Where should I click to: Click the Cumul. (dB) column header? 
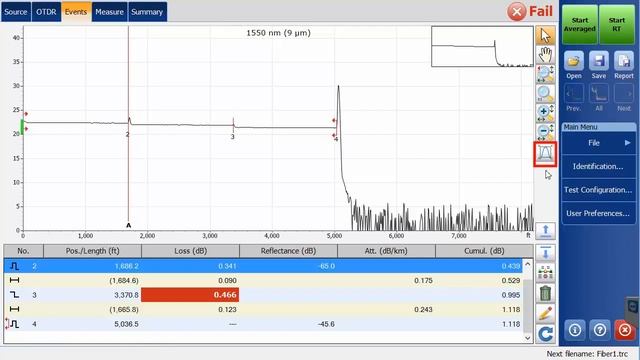click(484, 251)
